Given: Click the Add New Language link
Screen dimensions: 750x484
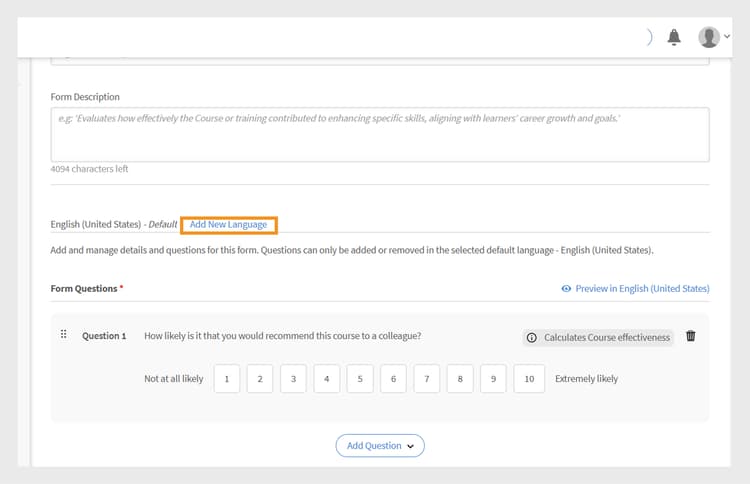Looking at the screenshot, I should [x=229, y=225].
